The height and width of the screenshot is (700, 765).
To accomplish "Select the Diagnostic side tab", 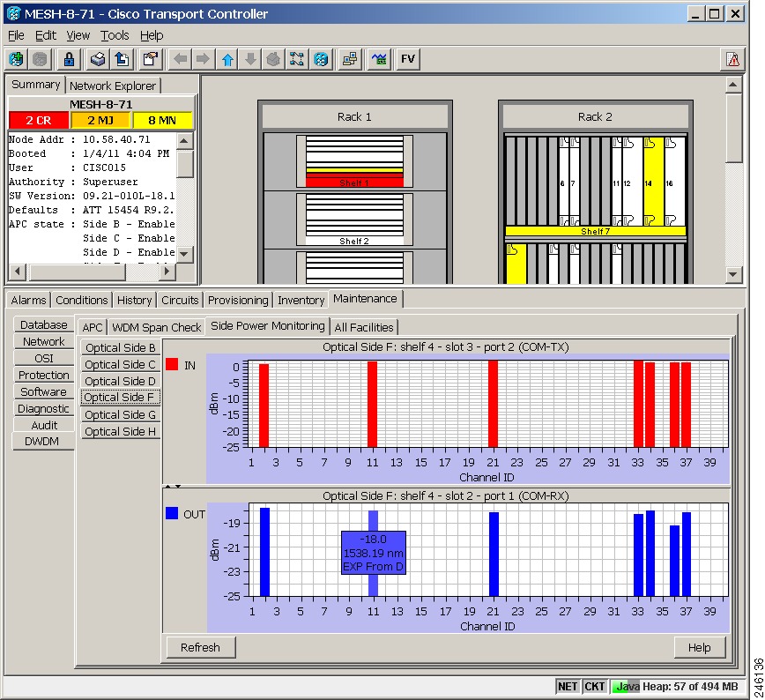I will (43, 408).
